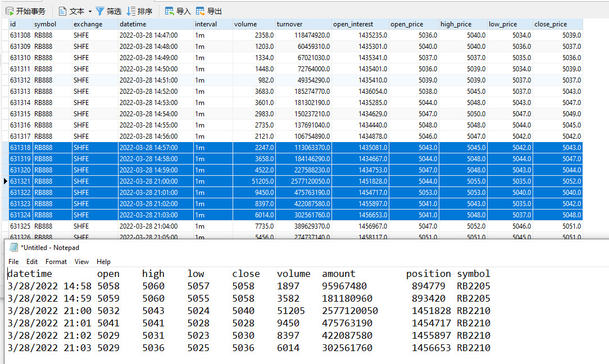Click the 'position' header text in Notepad
The height and width of the screenshot is (364, 609).
429,274
